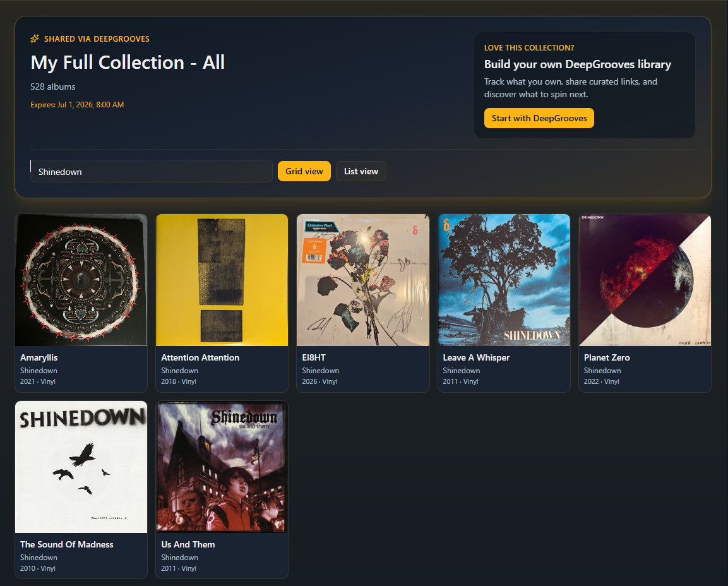Click Shinedown artist under Amaryllis
Image resolution: width=728 pixels, height=586 pixels.
39,371
